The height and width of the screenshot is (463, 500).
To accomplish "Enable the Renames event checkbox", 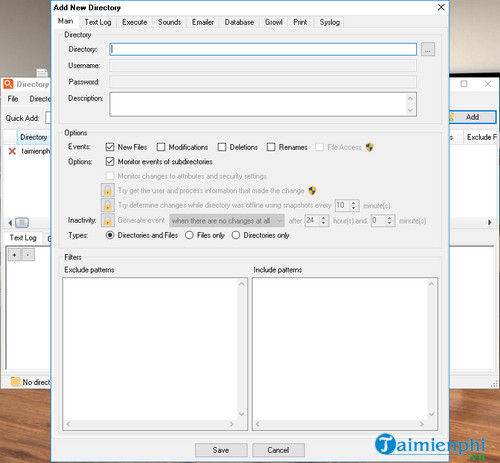I will pyautogui.click(x=271, y=147).
